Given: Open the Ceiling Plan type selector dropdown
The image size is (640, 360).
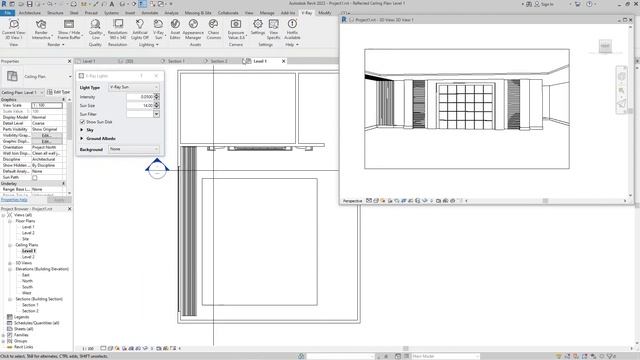Looking at the screenshot, I should point(70,76).
